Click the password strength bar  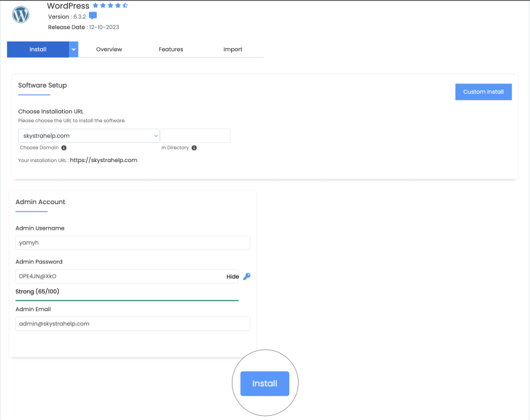click(127, 300)
